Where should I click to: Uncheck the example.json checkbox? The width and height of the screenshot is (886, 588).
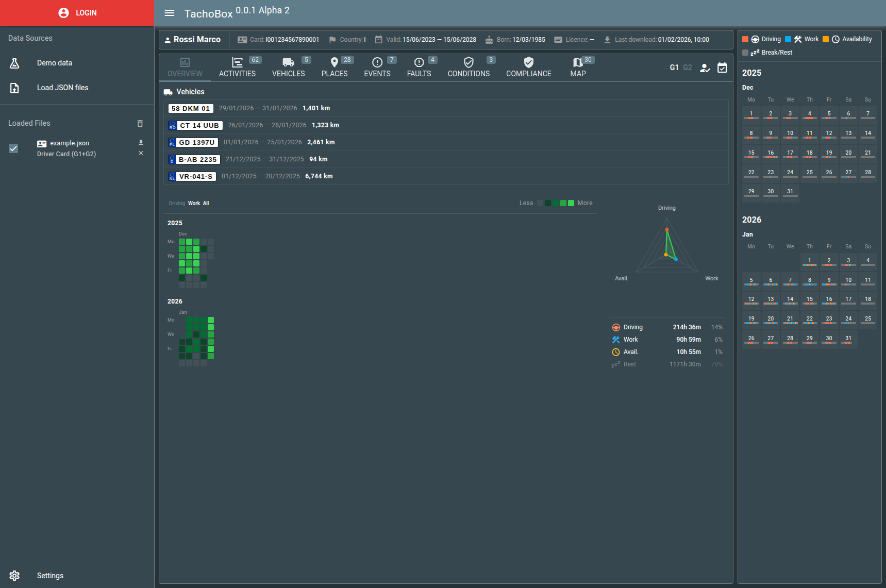14,148
